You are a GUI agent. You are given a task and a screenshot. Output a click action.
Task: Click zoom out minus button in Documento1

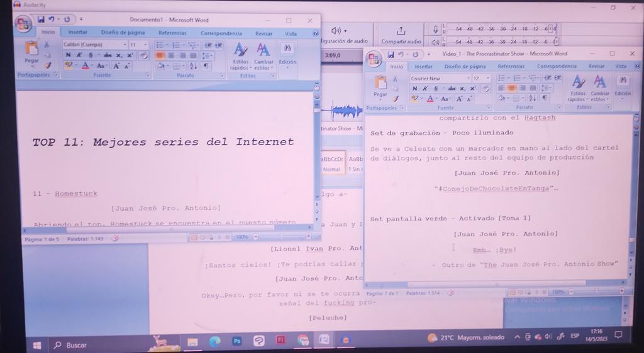click(255, 237)
